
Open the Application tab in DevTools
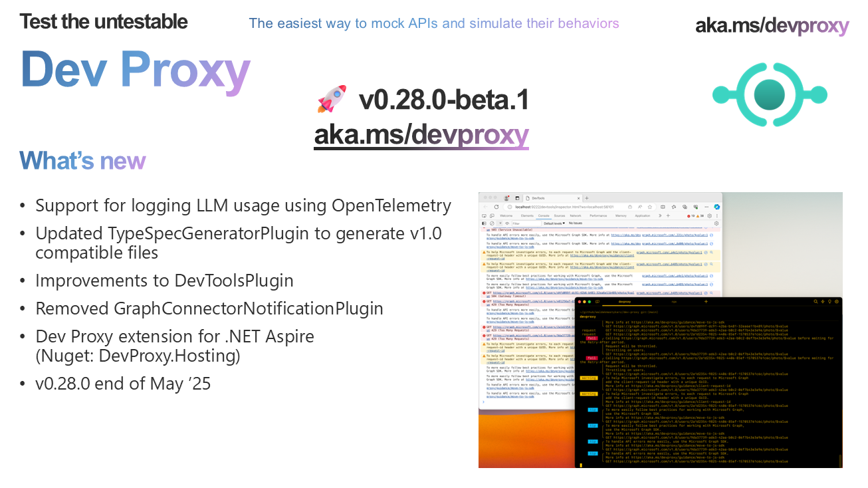pos(642,216)
